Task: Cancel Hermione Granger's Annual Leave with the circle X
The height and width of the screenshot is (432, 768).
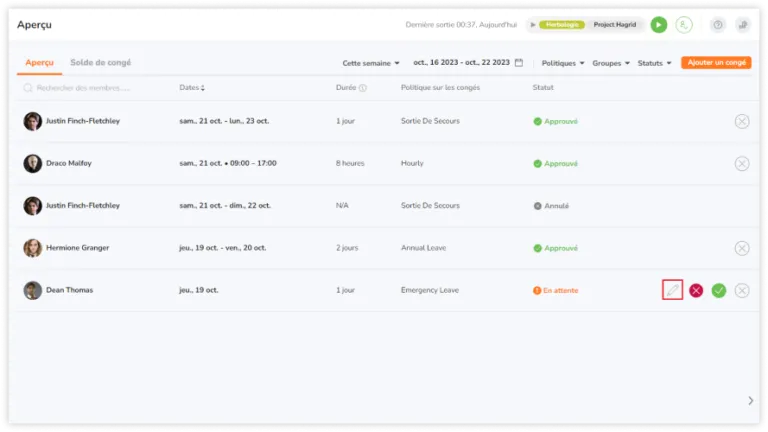Action: pyautogui.click(x=742, y=248)
